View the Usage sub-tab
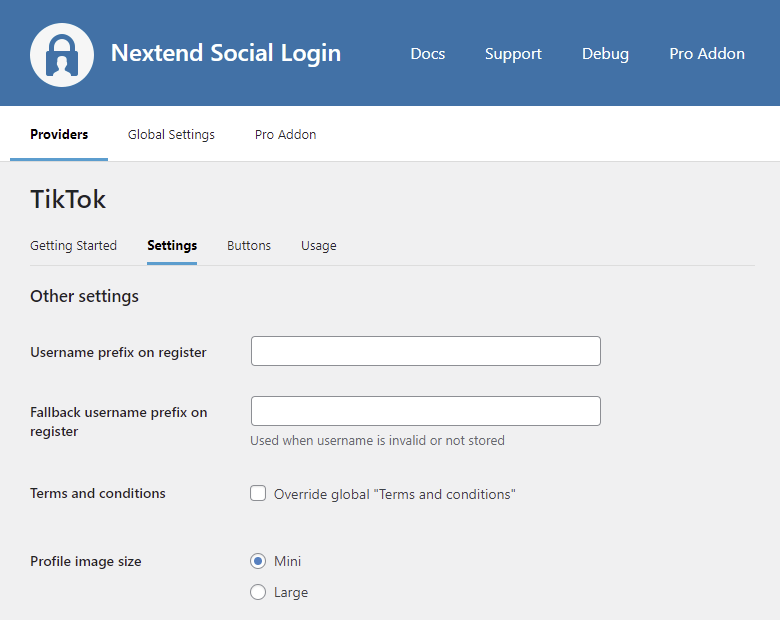The image size is (780, 620). click(318, 245)
